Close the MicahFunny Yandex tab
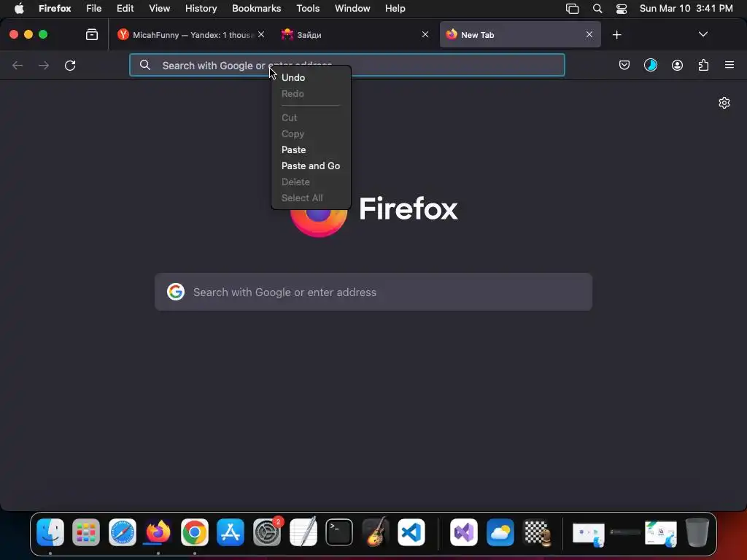 point(261,34)
